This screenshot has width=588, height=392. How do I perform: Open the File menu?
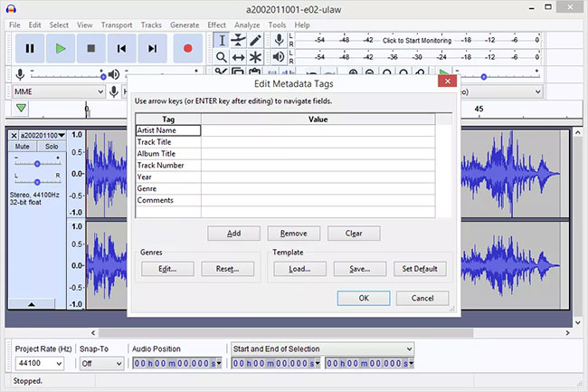14,24
